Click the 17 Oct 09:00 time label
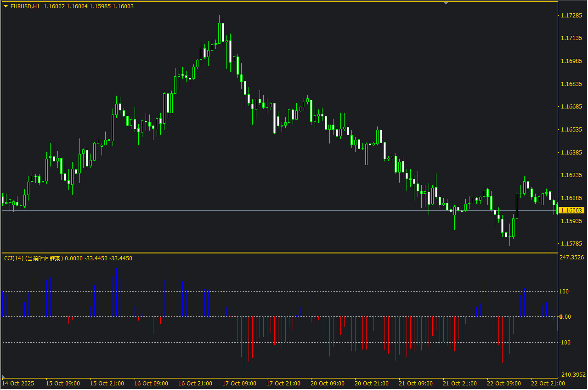 tap(239, 384)
